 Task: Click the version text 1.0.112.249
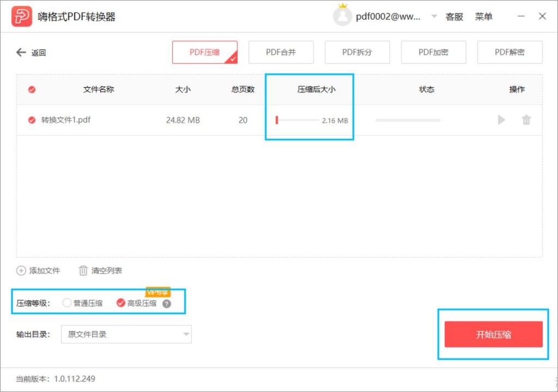[x=74, y=379]
